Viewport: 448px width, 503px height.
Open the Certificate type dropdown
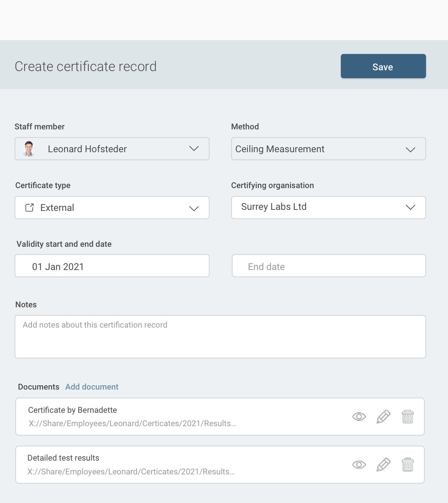pyautogui.click(x=112, y=208)
